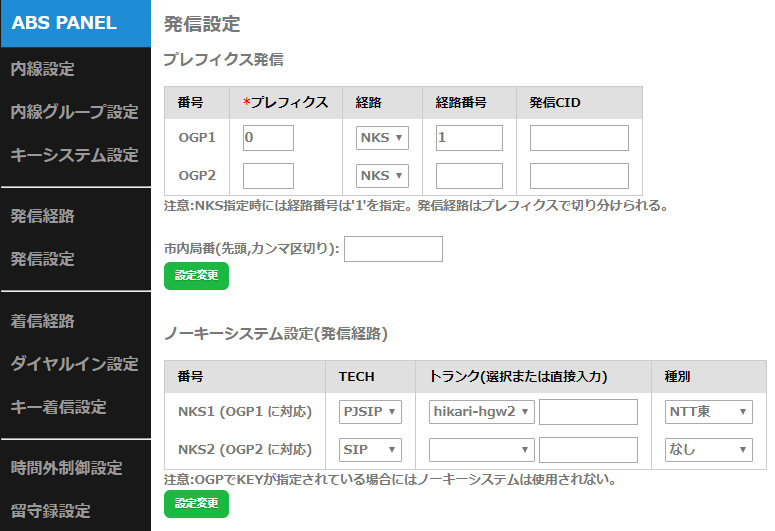Click the OGP2 発信CID field
Viewport: 775px width, 531px height.
(x=579, y=176)
